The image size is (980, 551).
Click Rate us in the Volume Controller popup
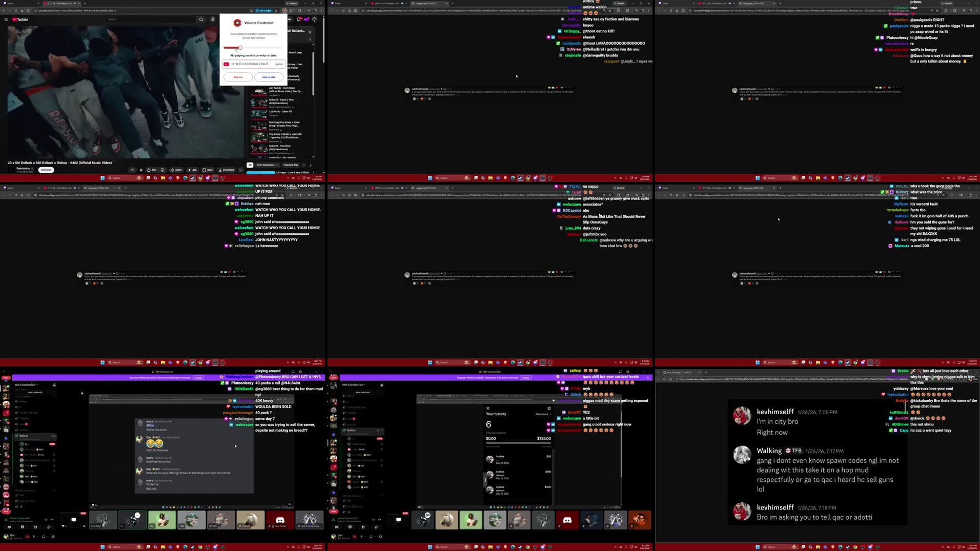(x=238, y=77)
